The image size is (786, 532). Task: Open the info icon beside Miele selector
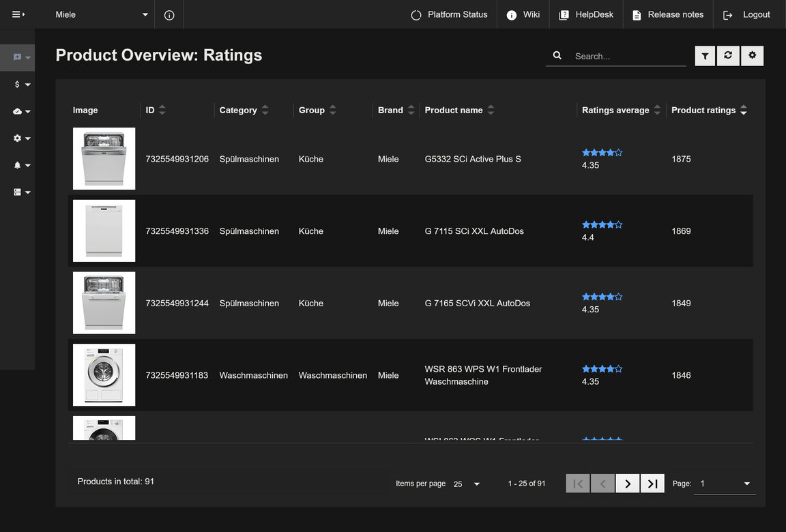click(x=169, y=15)
